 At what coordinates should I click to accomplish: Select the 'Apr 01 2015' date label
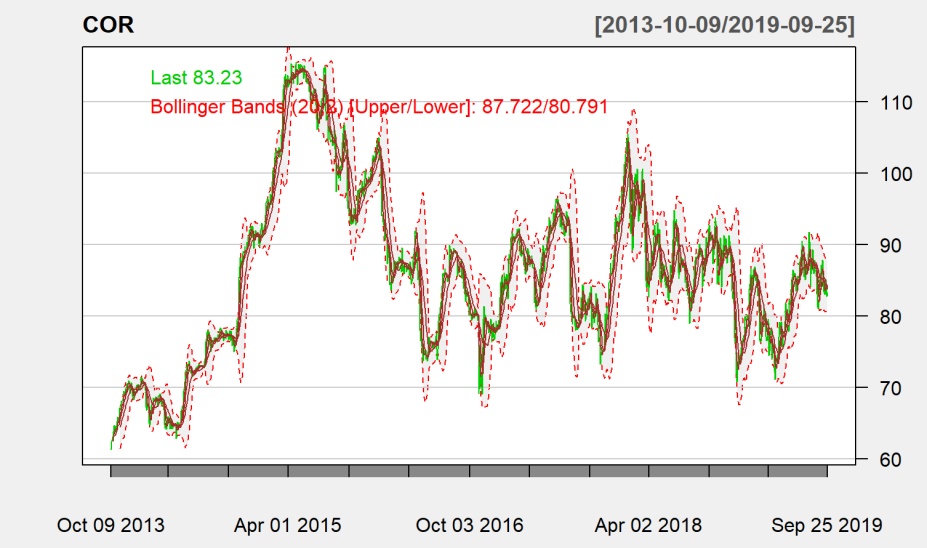coord(288,525)
